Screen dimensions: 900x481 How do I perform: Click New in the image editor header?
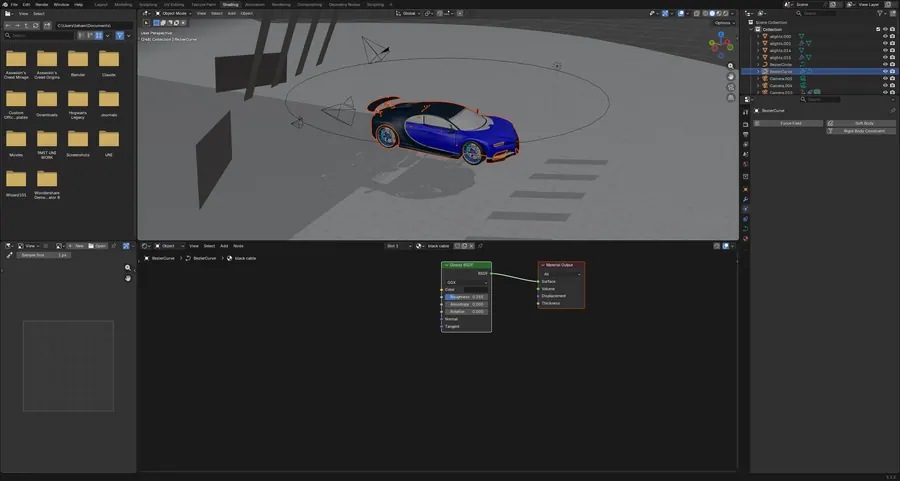(x=76, y=246)
